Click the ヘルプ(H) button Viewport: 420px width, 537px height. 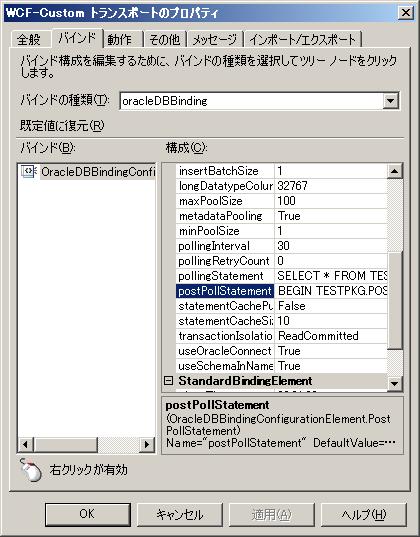[x=364, y=514]
